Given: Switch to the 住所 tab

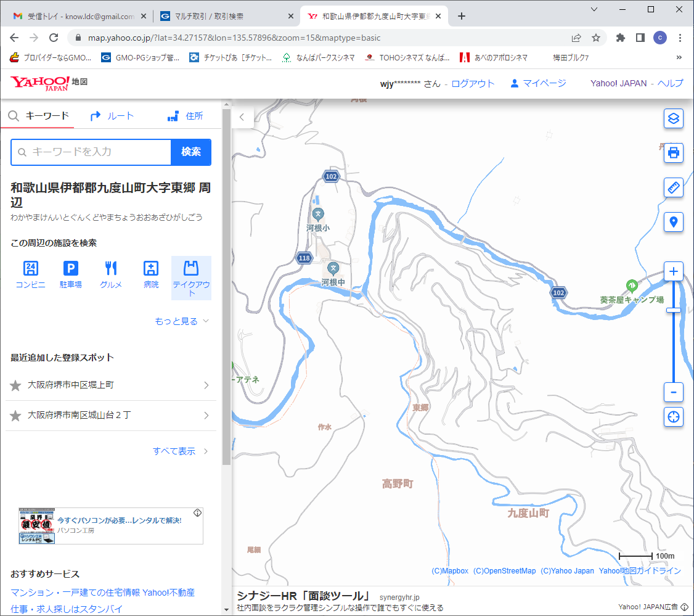Looking at the screenshot, I should coord(185,116).
